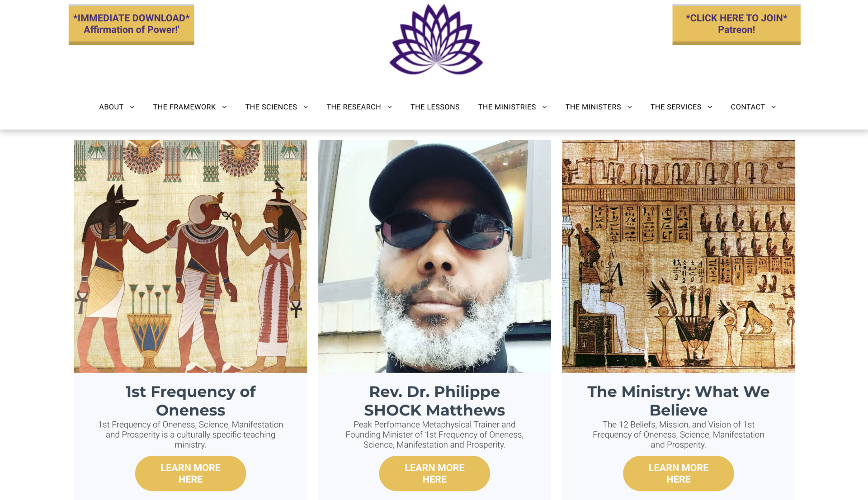Expand THE MINISTERS chevron
The image size is (868, 500).
tap(630, 107)
